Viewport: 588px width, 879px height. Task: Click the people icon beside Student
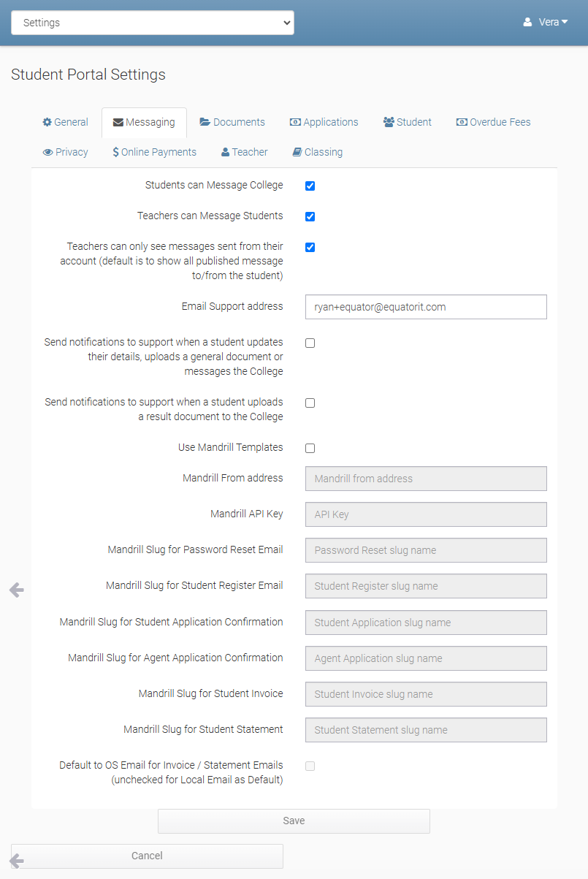(389, 122)
